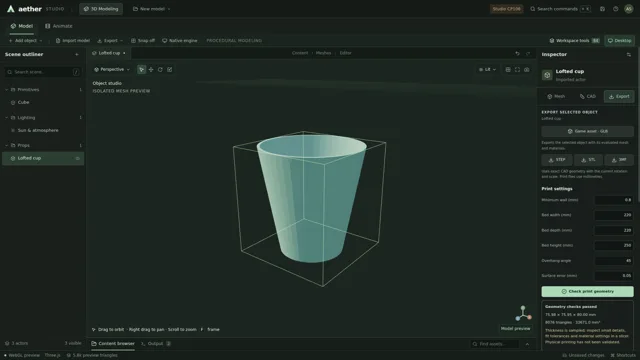This screenshot has width=640, height=360.
Task: Toggle Snap off setting
Action: tap(143, 40)
